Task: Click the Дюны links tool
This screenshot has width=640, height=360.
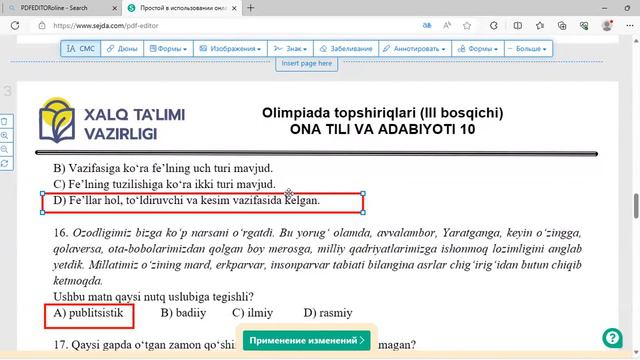Action: 122,49
